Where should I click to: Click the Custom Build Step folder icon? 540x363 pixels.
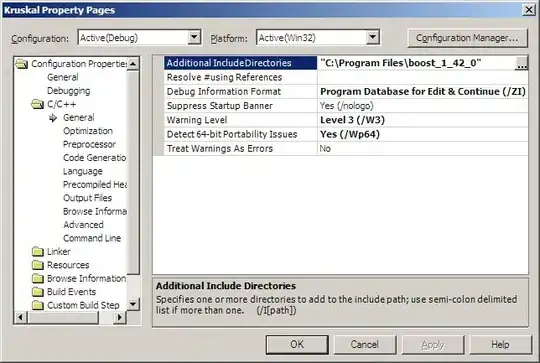point(38,305)
